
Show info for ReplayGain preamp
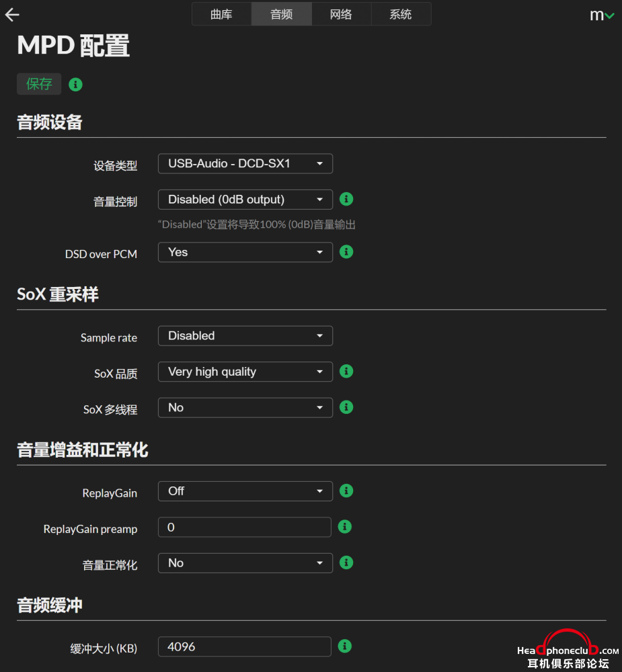pyautogui.click(x=344, y=527)
